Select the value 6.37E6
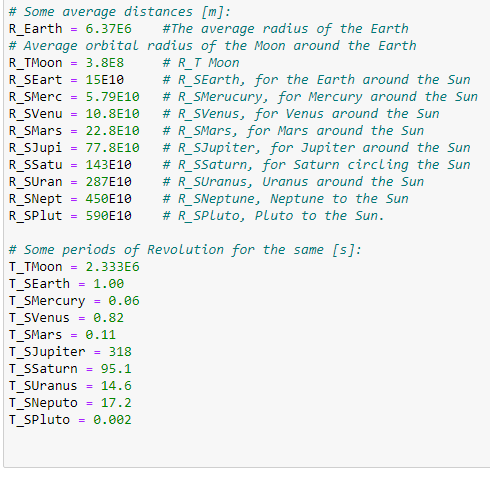This screenshot has width=490, height=478. (x=109, y=29)
